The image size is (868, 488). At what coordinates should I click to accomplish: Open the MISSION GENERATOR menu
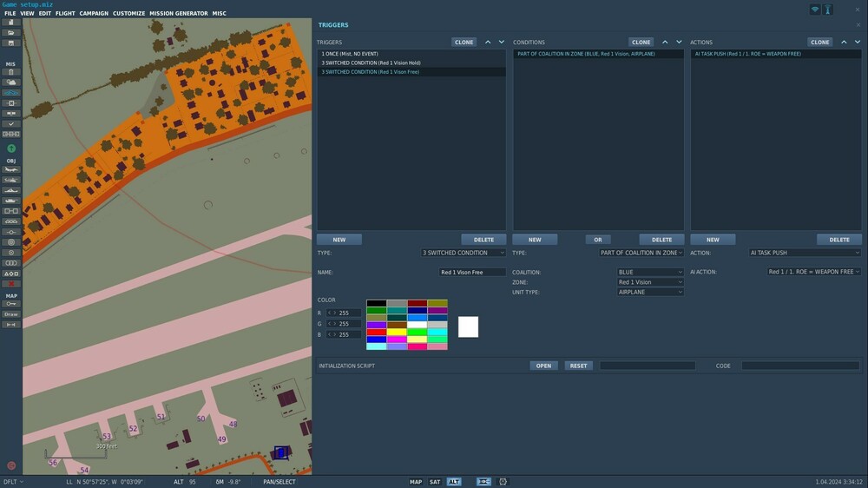[178, 14]
